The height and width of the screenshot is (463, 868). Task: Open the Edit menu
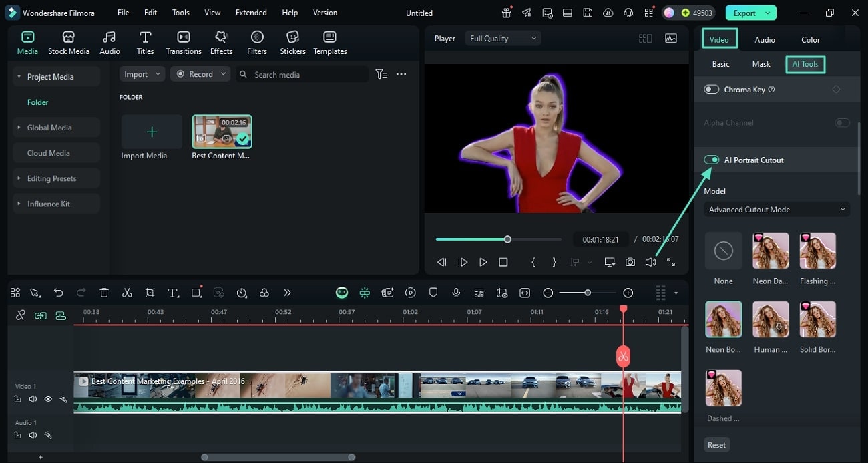[151, 13]
